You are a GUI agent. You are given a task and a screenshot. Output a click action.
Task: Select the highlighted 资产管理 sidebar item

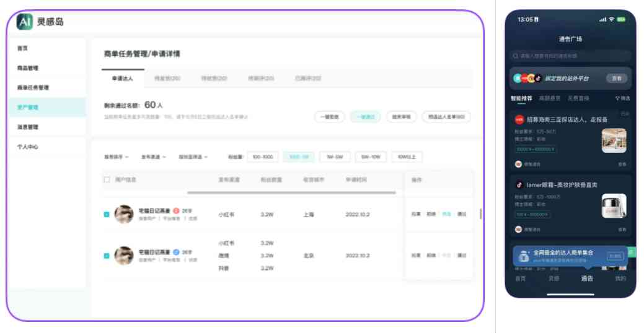click(48, 108)
